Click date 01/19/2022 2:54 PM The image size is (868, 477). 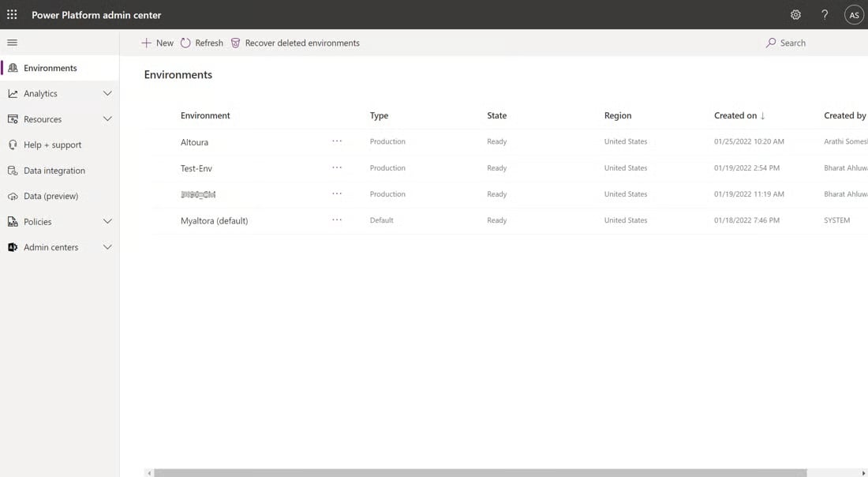coord(746,167)
